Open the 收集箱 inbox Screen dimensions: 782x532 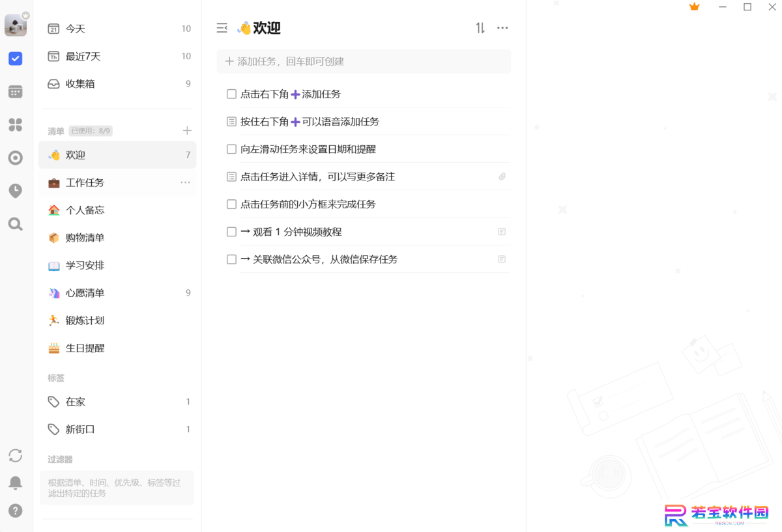(117, 84)
